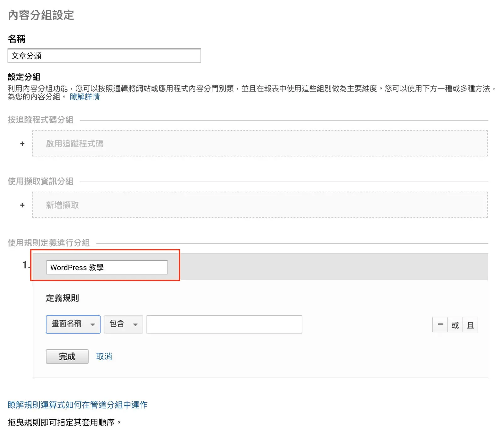Click the 內容分組設定 page title
This screenshot has width=504, height=436.
tap(41, 15)
